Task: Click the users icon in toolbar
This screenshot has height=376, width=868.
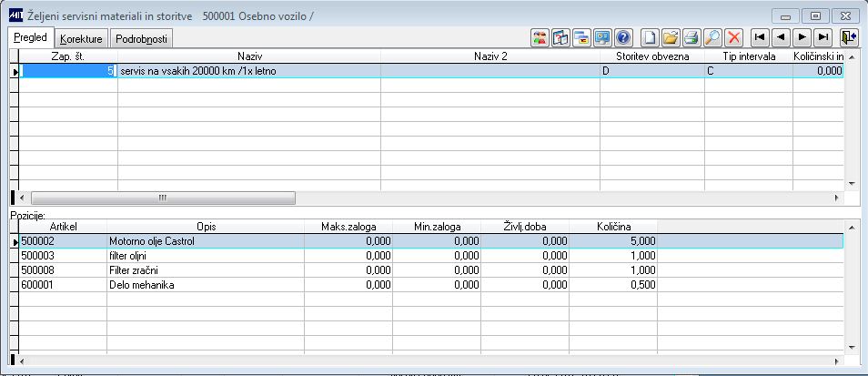Action: [x=540, y=37]
